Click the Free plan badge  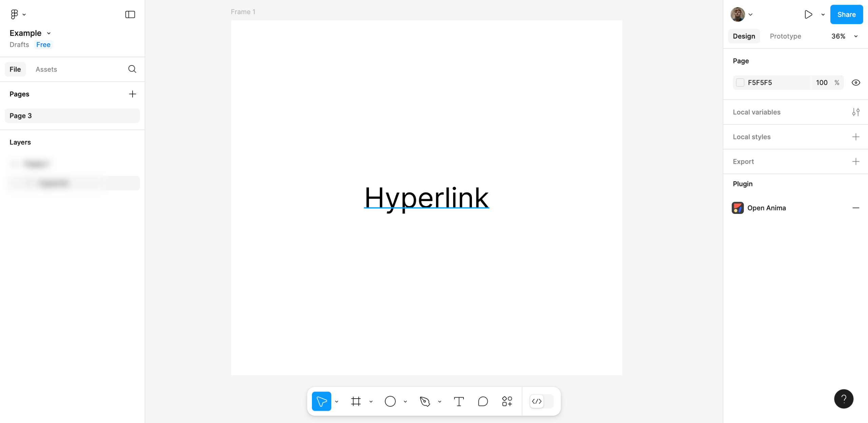(43, 45)
